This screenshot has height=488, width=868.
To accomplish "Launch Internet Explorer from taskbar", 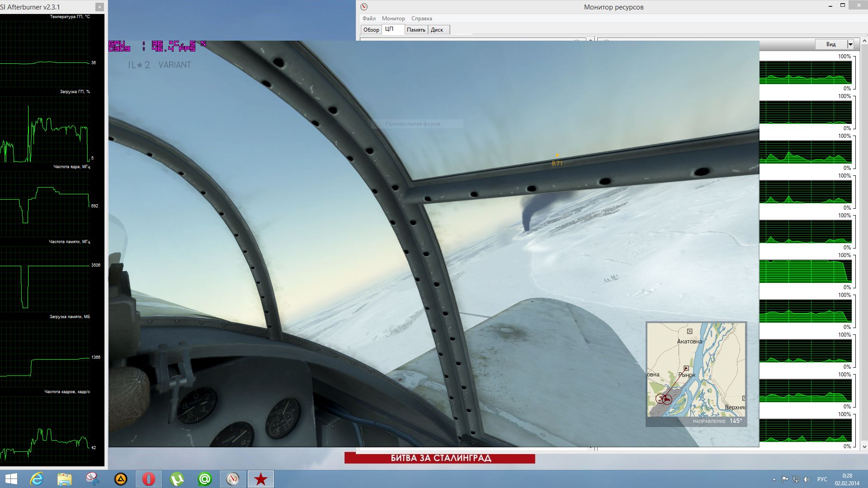I will click(37, 479).
